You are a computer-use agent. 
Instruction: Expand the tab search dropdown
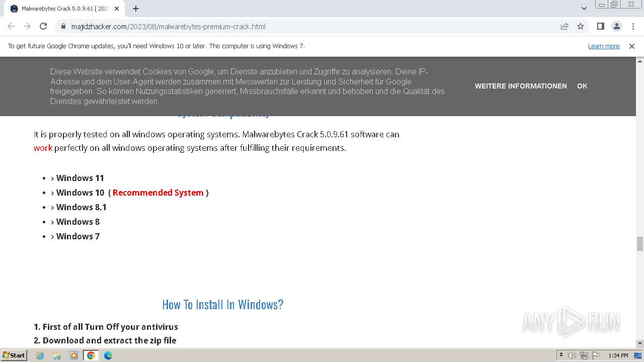[584, 9]
